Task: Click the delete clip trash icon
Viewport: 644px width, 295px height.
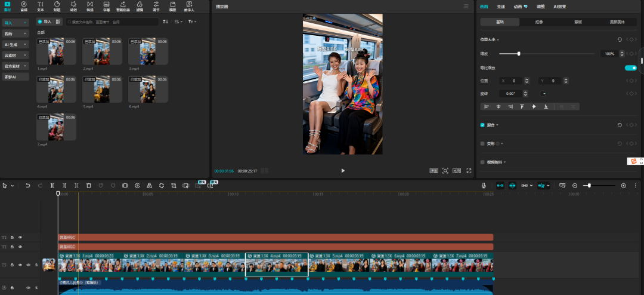Action: tap(88, 186)
